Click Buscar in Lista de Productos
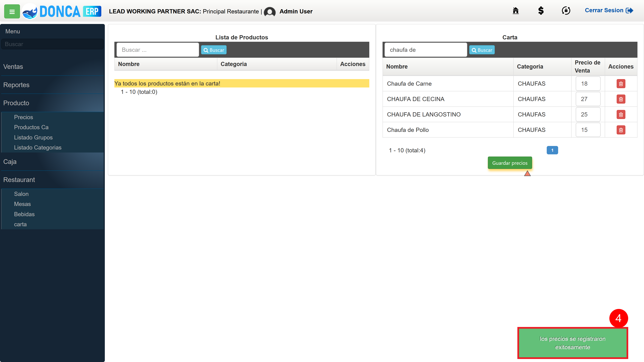 pos(214,50)
